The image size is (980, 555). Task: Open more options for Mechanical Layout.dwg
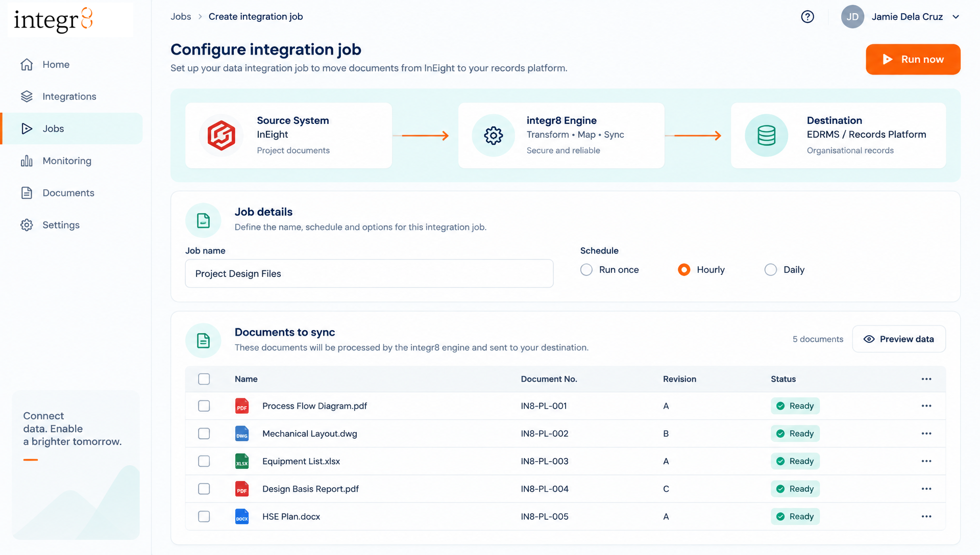[x=926, y=434]
